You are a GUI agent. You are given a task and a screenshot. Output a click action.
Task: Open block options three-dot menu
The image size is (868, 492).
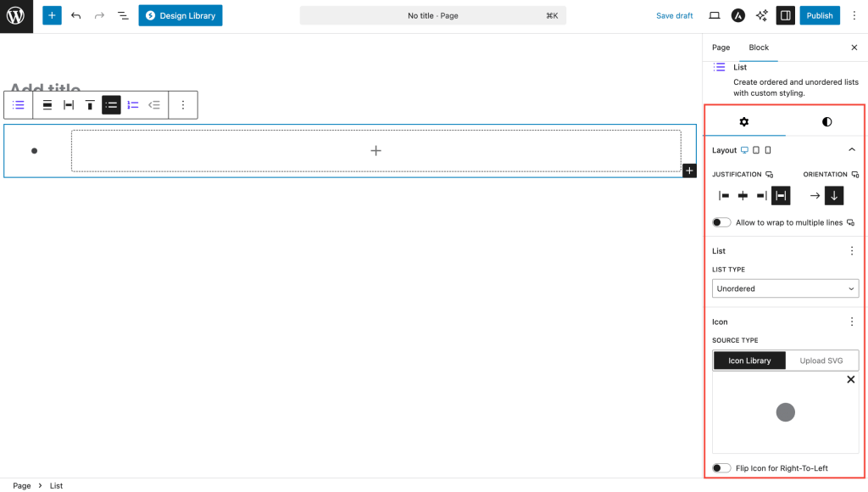tap(183, 105)
